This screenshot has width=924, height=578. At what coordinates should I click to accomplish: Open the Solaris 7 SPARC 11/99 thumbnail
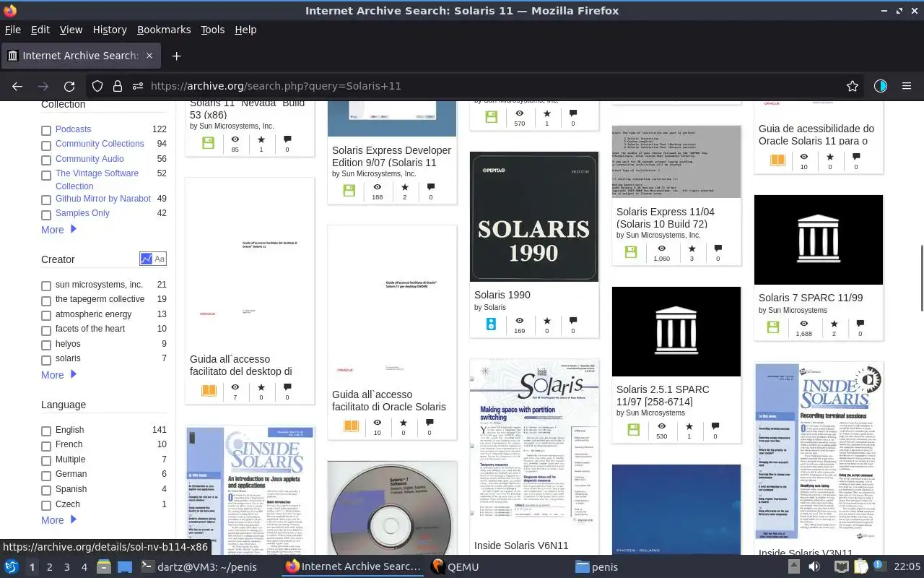(x=819, y=240)
